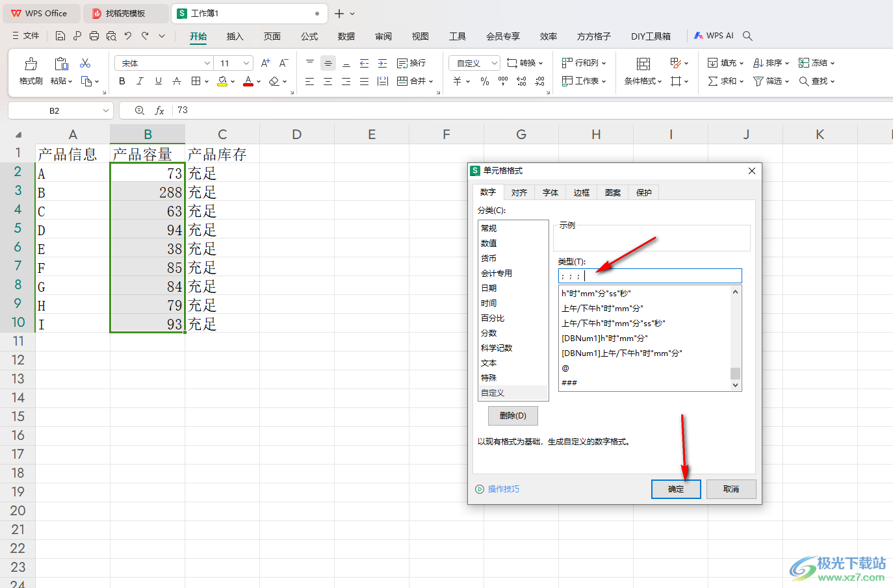Image resolution: width=893 pixels, height=588 pixels.
Task: Click the Paste clipboard icon
Action: pos(61,64)
